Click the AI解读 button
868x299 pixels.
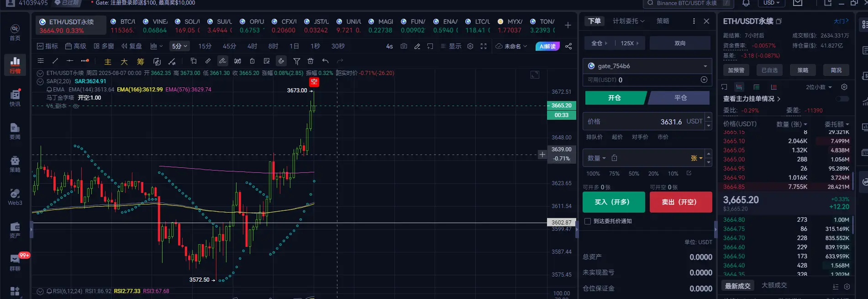click(x=547, y=46)
